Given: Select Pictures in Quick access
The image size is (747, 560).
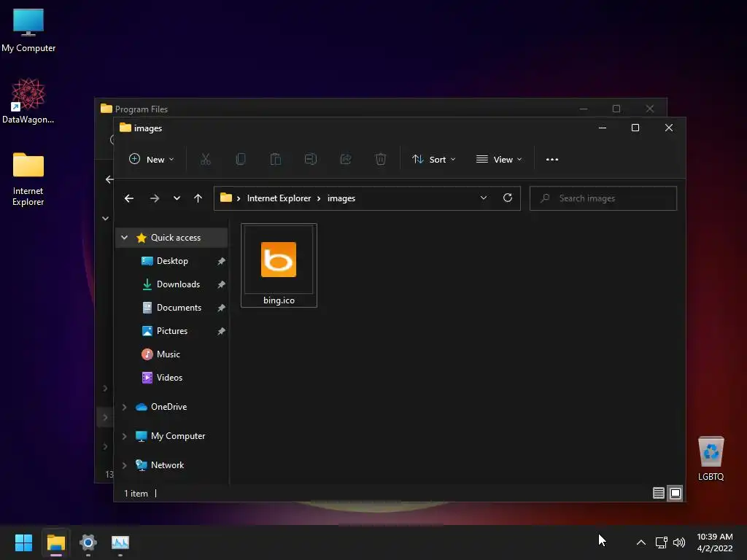Looking at the screenshot, I should click(x=172, y=331).
